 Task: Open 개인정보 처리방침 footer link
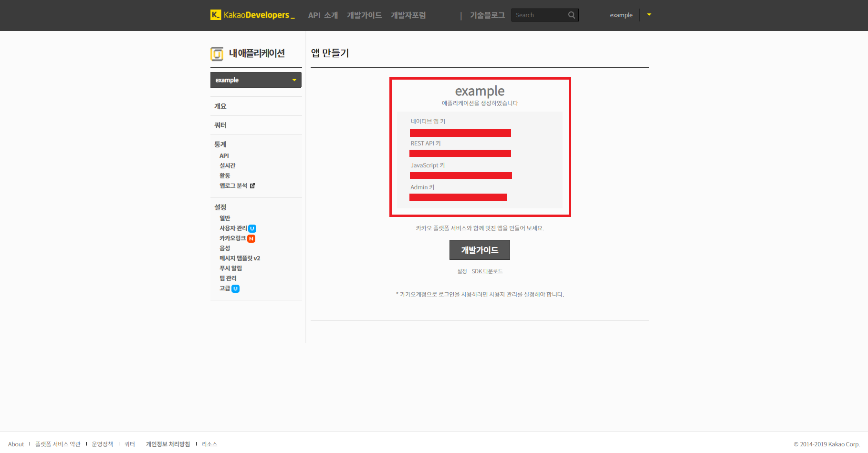click(168, 444)
